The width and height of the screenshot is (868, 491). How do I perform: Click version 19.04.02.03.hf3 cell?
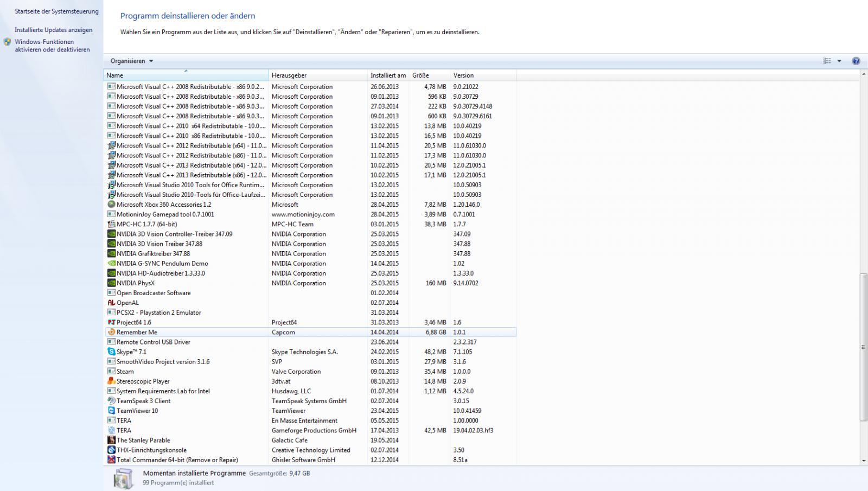pos(473,430)
